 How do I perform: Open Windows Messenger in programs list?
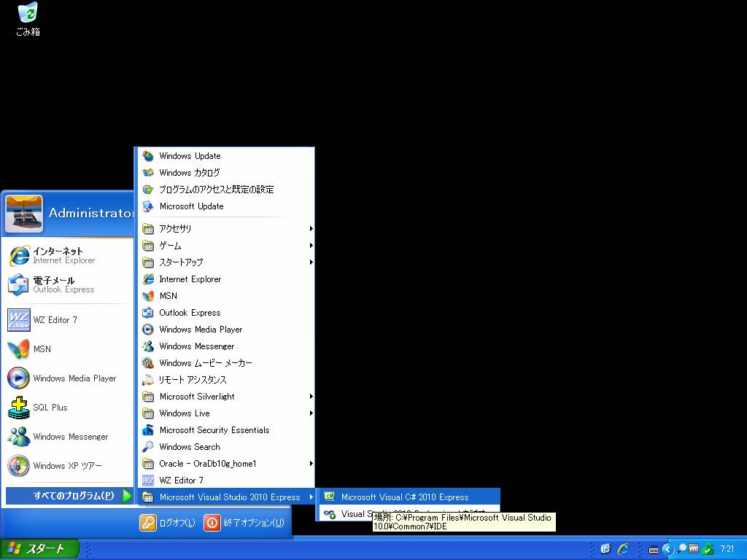click(196, 346)
